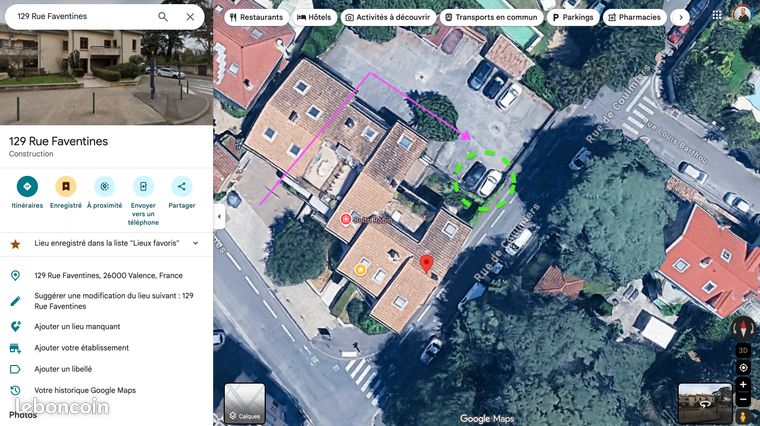This screenshot has width=760, height=426.
Task: Open Votre historique Google Maps
Action: pos(85,390)
